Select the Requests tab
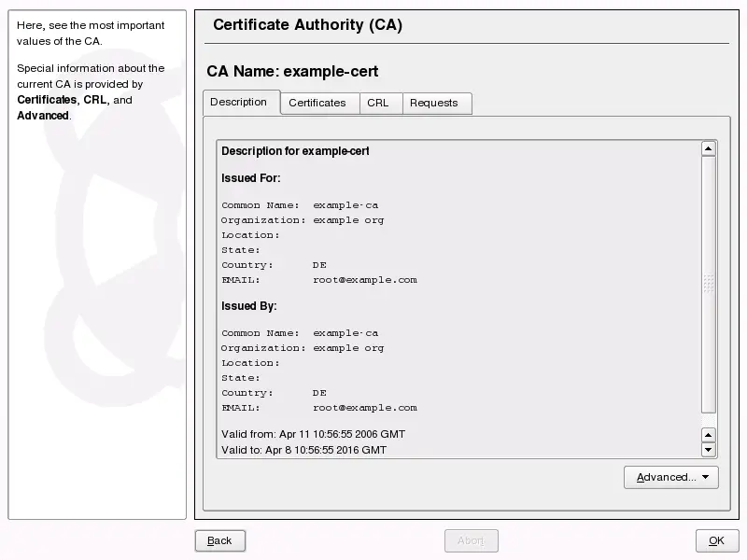 (434, 103)
